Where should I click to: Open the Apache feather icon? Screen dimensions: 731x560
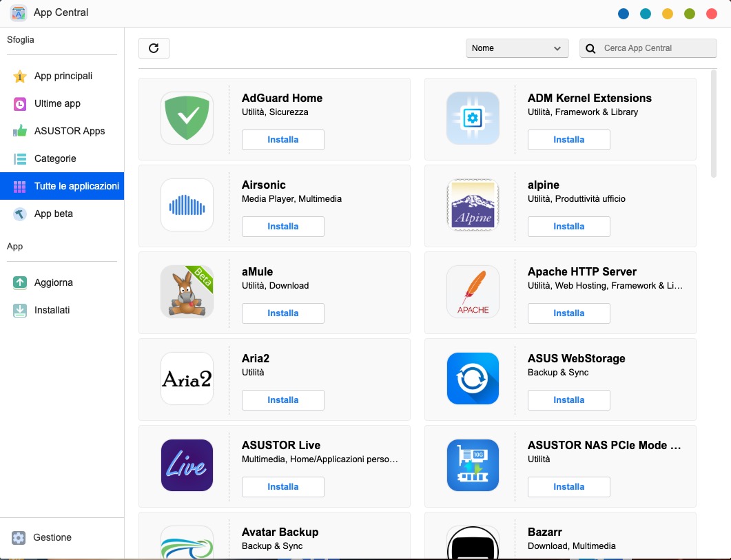point(473,291)
